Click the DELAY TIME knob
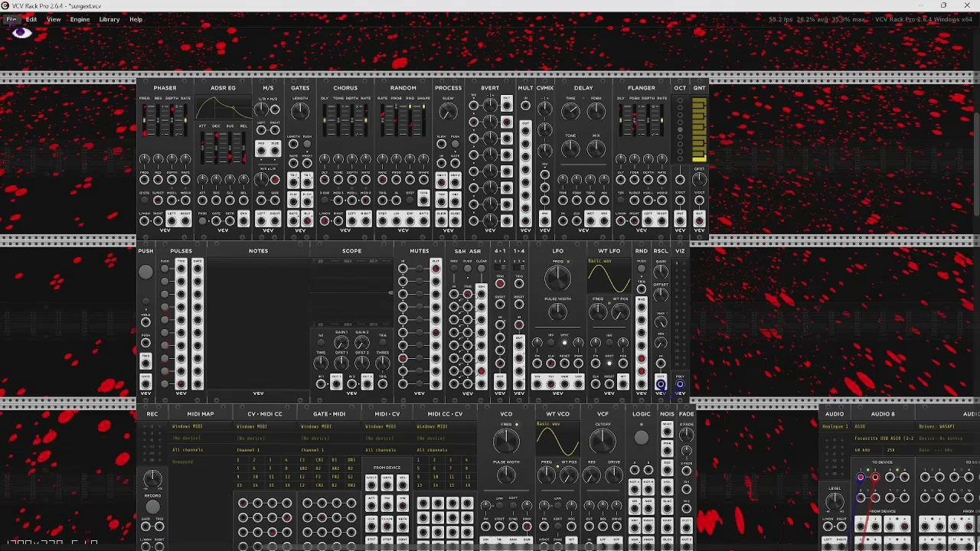Screen dimensions: 980x551 tap(570, 112)
